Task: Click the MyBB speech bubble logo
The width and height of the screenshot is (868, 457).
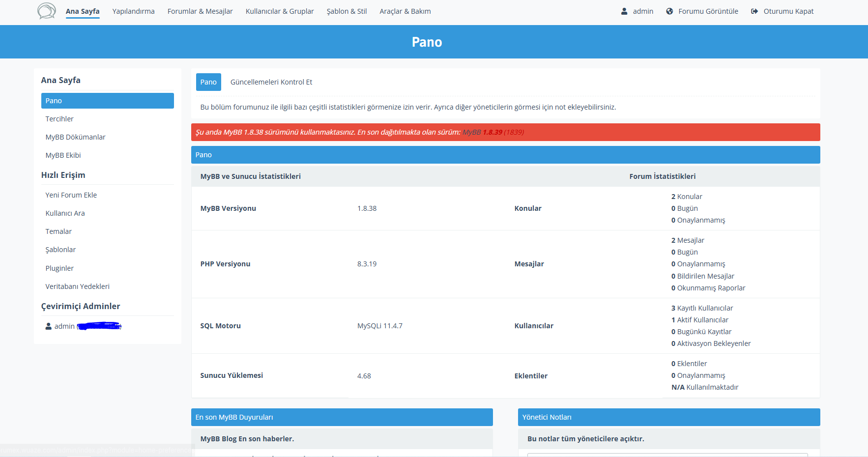Action: (x=47, y=11)
